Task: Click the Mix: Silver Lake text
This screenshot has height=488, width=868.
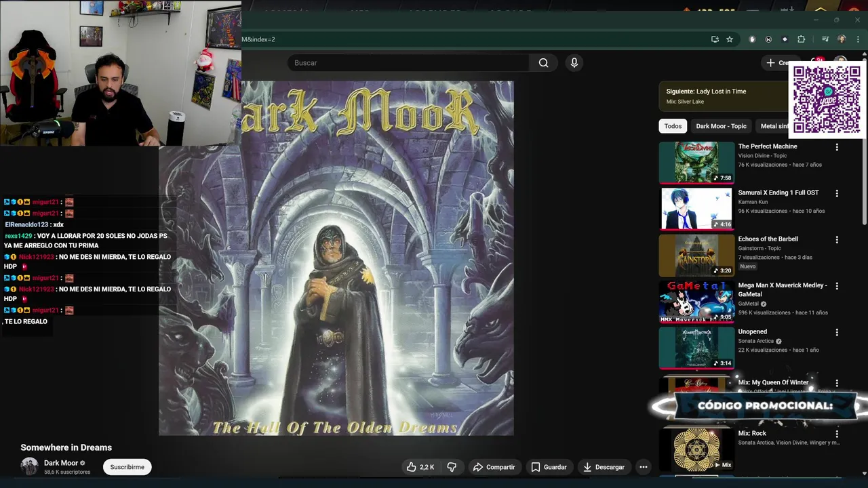Action: pyautogui.click(x=685, y=102)
